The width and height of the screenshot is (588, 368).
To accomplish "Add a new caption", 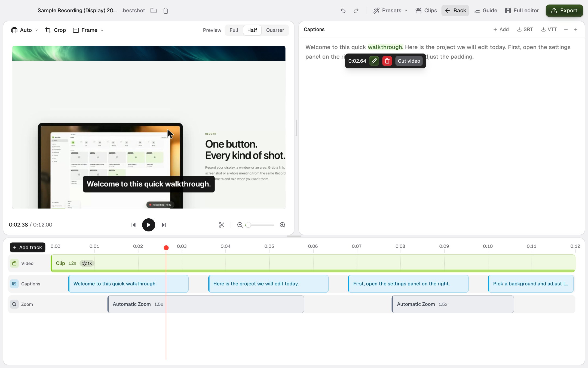I will tap(501, 29).
